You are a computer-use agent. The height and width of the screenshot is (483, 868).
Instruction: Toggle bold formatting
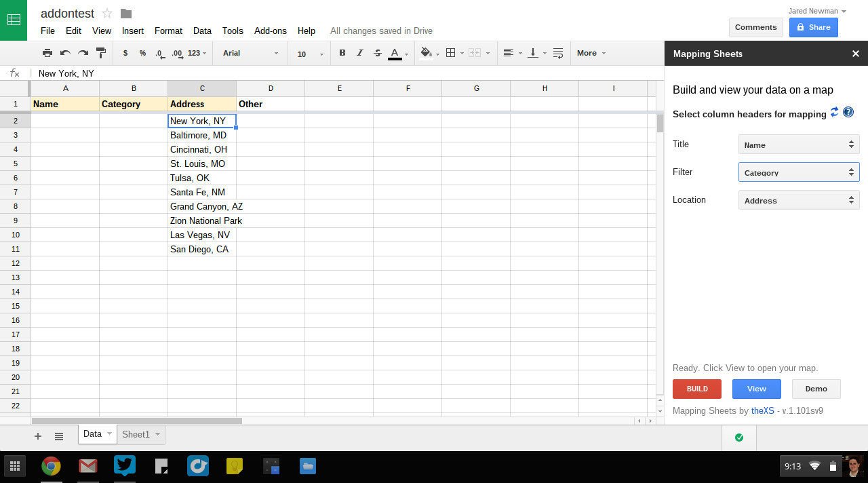342,53
